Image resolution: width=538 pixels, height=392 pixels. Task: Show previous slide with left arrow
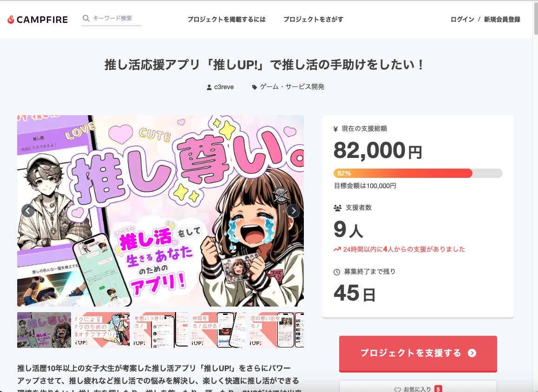[28, 210]
